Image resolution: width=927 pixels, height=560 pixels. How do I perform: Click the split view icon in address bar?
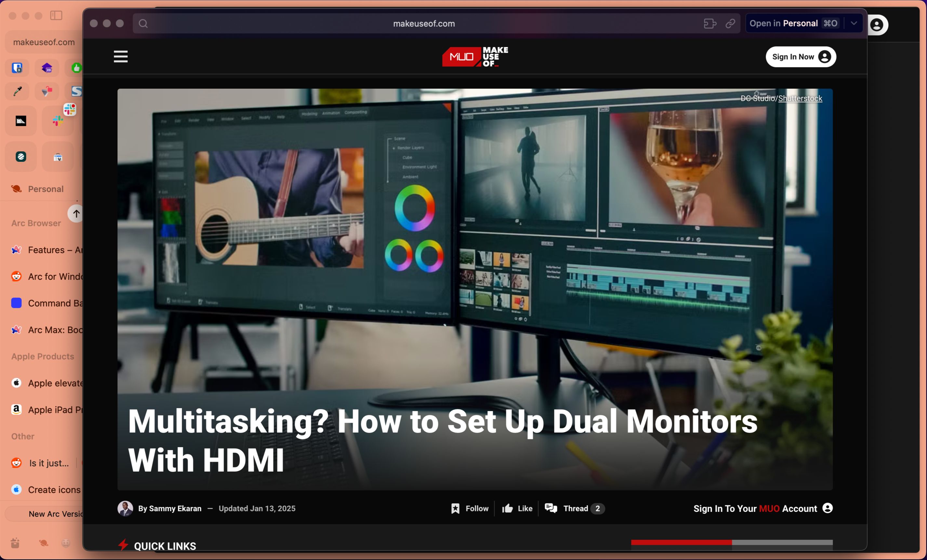pos(709,23)
